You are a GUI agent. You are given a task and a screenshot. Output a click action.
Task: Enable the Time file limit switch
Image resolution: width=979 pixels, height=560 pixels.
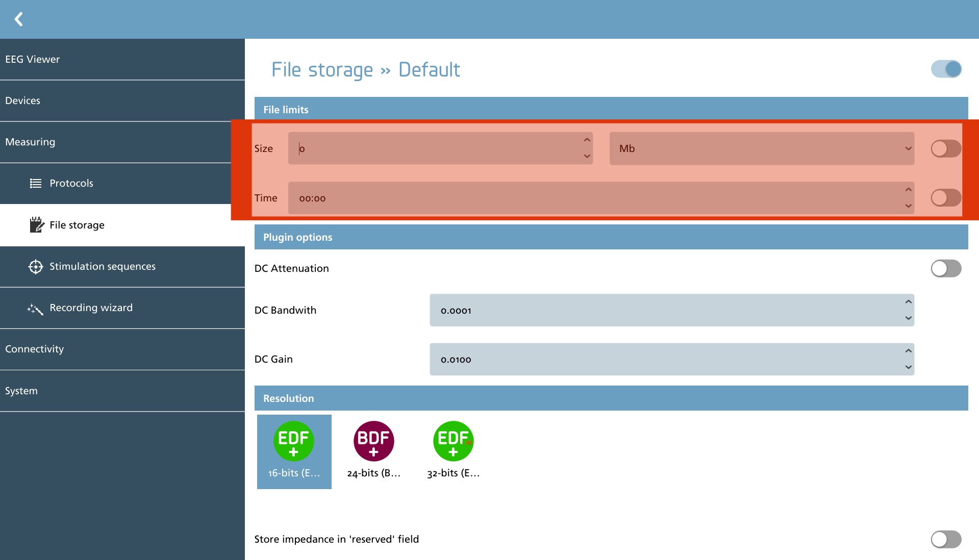click(946, 197)
